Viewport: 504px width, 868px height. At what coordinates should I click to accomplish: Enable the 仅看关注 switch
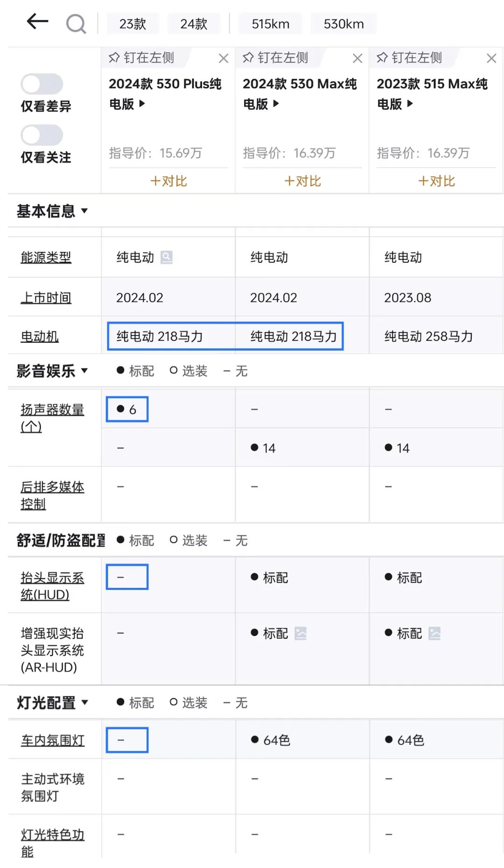pos(42,135)
